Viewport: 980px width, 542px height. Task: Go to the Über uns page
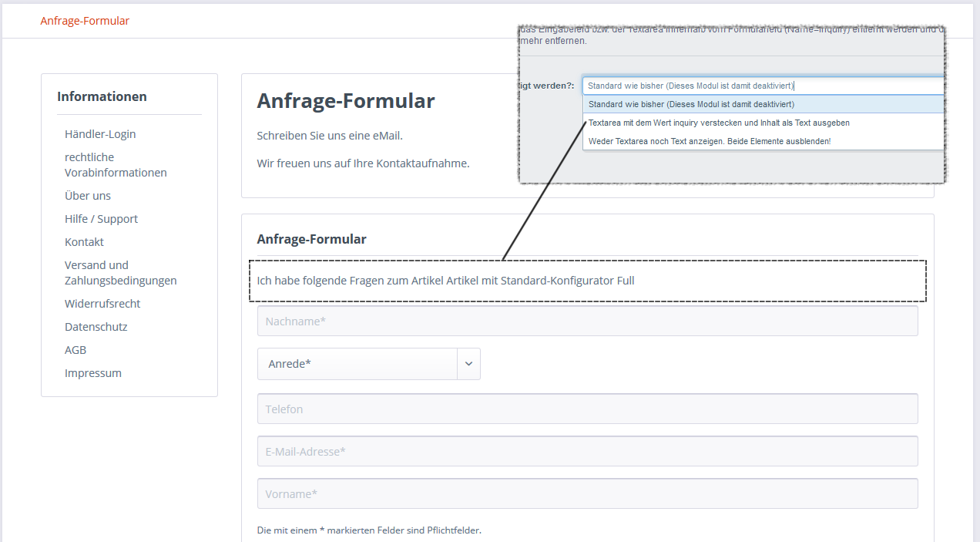[88, 196]
